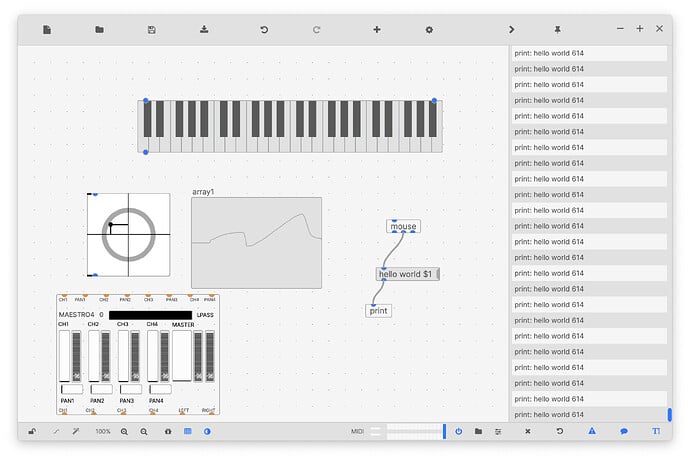
Task: Click the 100% zoom level display
Action: coord(103,431)
